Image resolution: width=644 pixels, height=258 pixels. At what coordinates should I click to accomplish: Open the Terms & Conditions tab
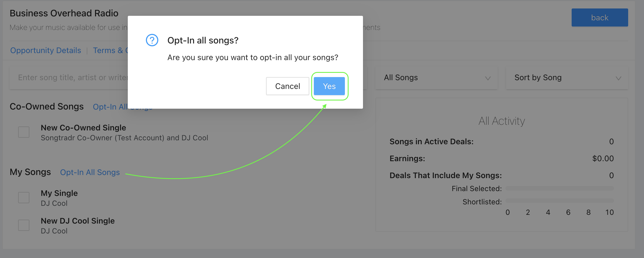tap(110, 50)
